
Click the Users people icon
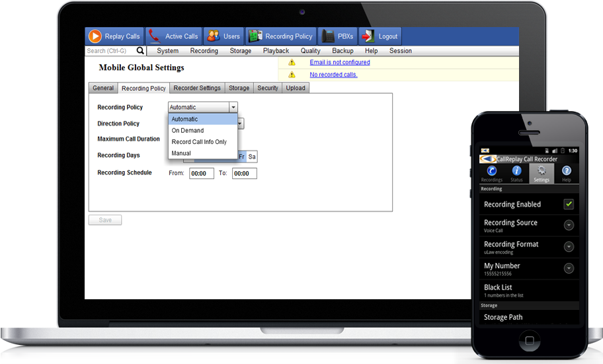214,36
